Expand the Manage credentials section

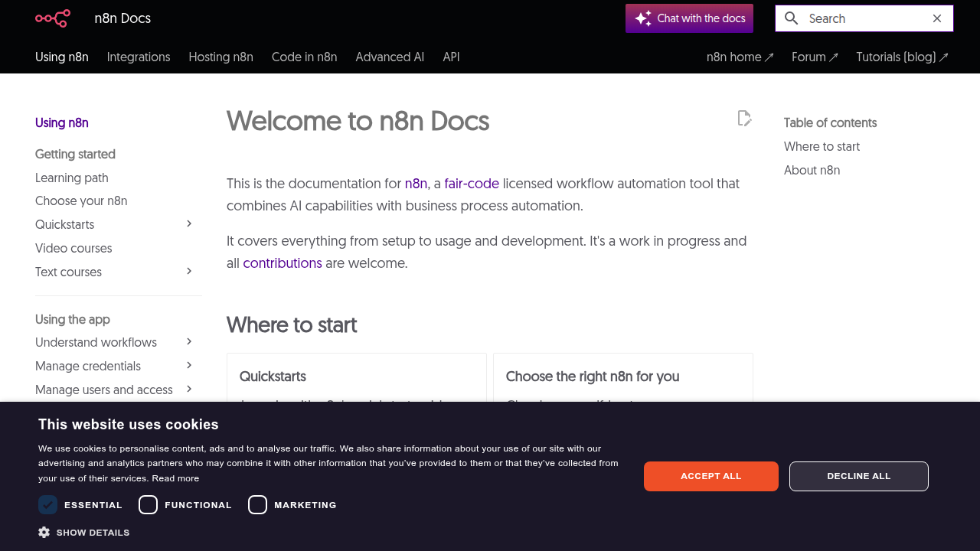click(x=189, y=365)
